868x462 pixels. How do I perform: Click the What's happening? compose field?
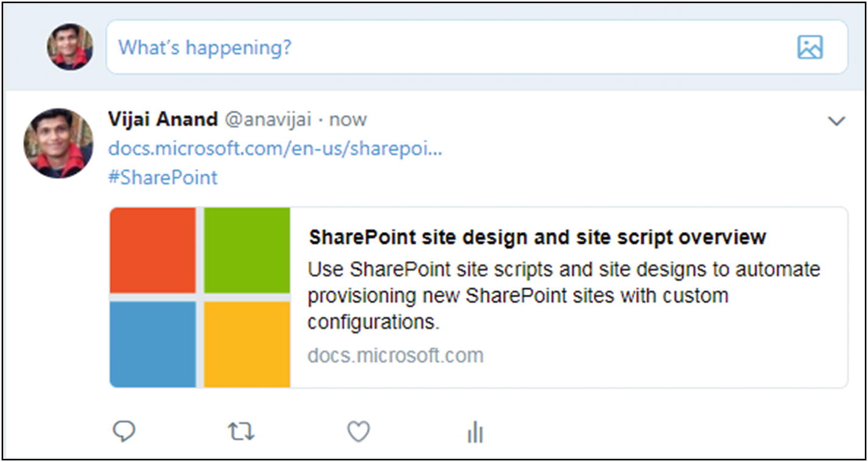coord(477,47)
